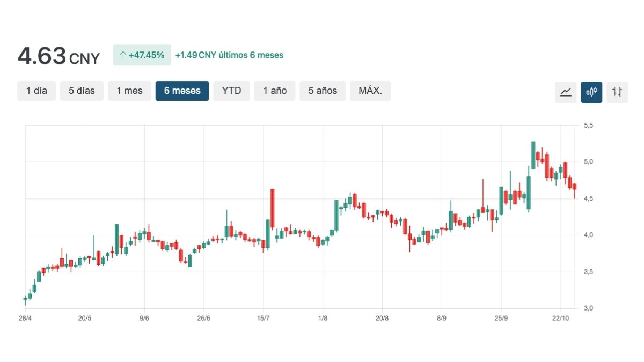Click the 22/10 date axis label
644x362 pixels.
click(x=560, y=318)
